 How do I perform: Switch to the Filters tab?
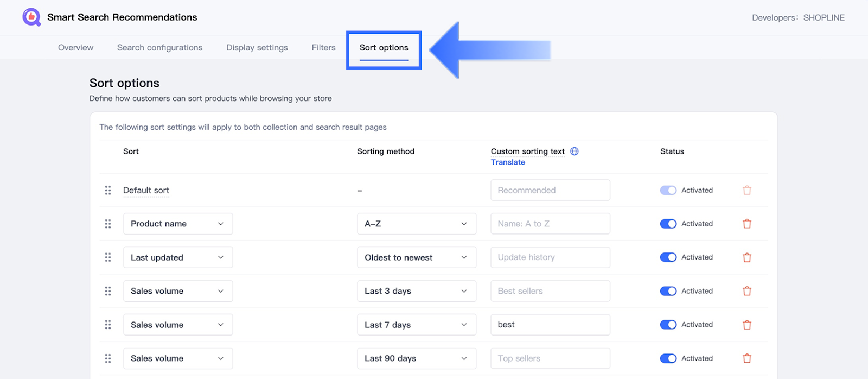[323, 48]
